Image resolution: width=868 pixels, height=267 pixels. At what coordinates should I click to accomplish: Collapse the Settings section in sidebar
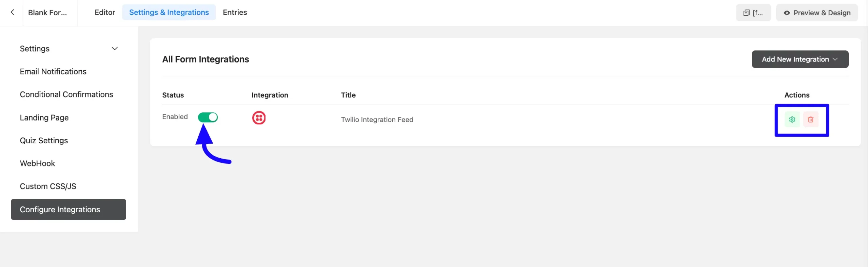(x=114, y=49)
